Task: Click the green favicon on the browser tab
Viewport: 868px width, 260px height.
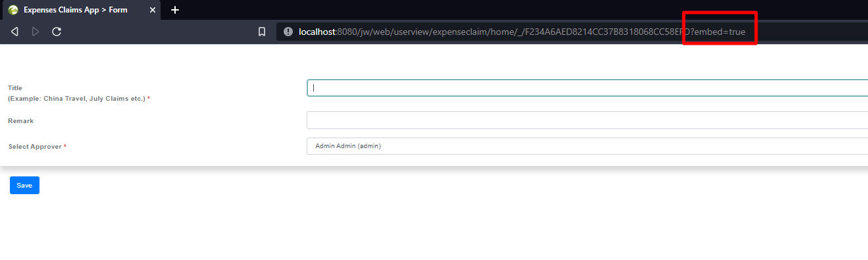Action: [13, 10]
